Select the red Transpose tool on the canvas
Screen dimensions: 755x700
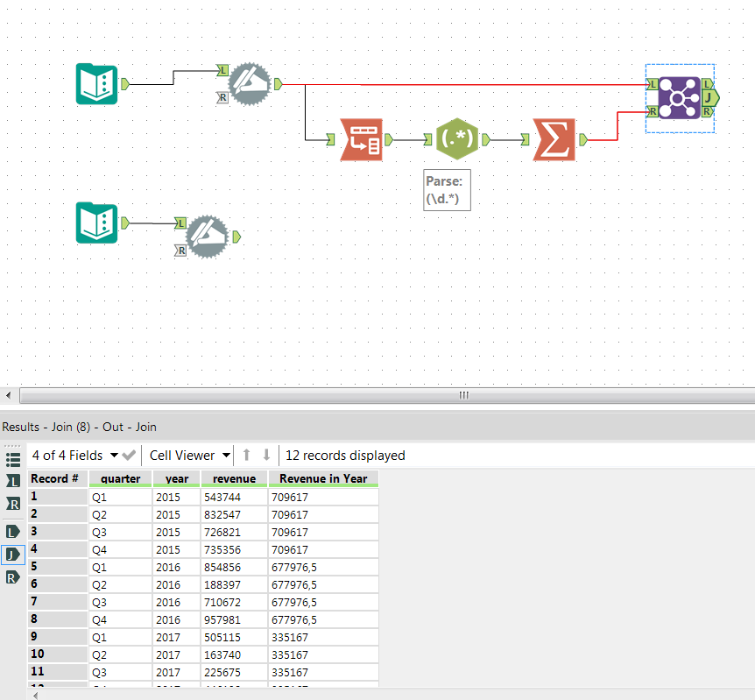coord(362,138)
